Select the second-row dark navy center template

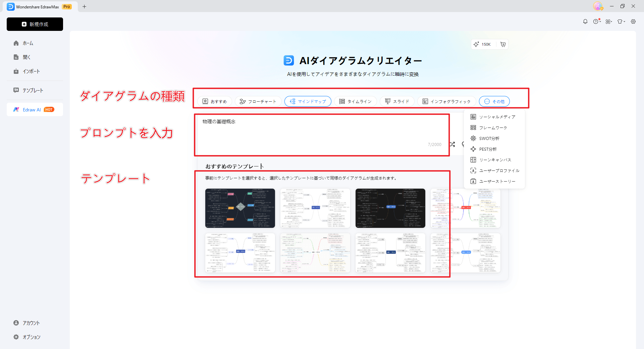click(390, 253)
